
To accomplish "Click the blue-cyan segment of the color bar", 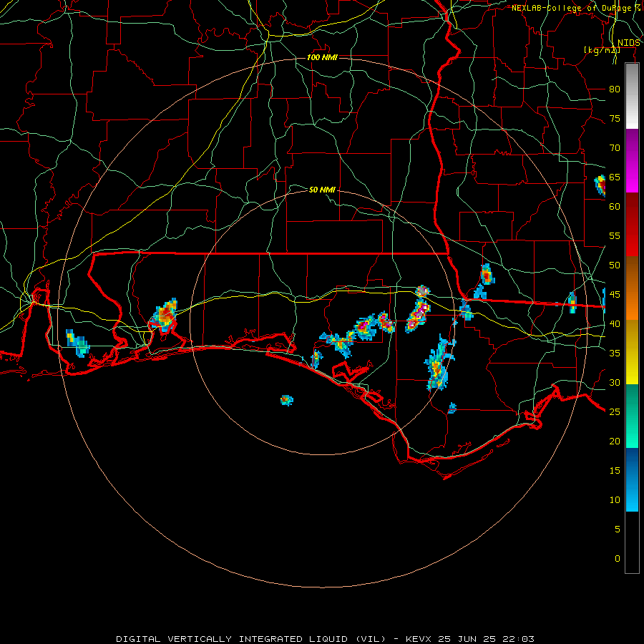I will tap(632, 479).
